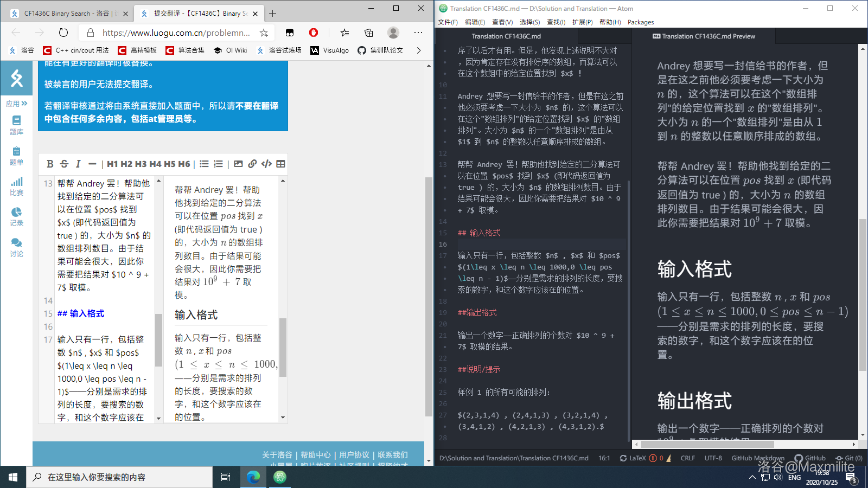The height and width of the screenshot is (488, 868).
Task: Open Edge favorites list icon
Action: coord(344,33)
